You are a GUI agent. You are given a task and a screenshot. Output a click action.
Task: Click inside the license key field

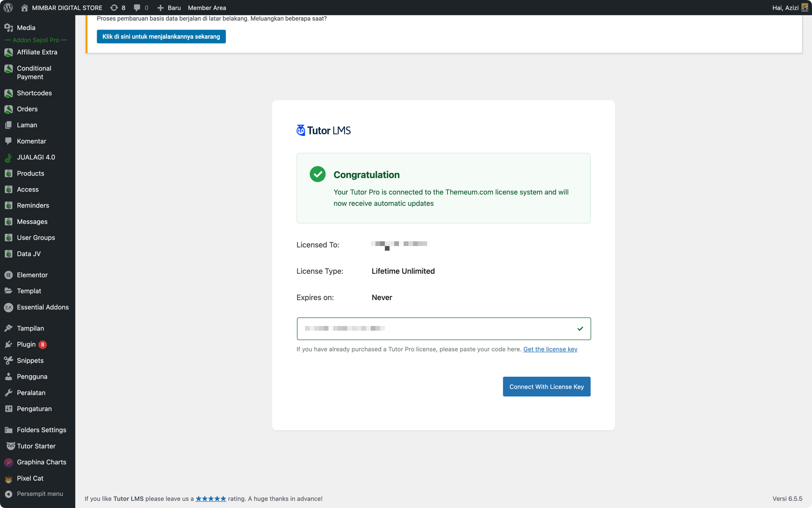pos(443,328)
